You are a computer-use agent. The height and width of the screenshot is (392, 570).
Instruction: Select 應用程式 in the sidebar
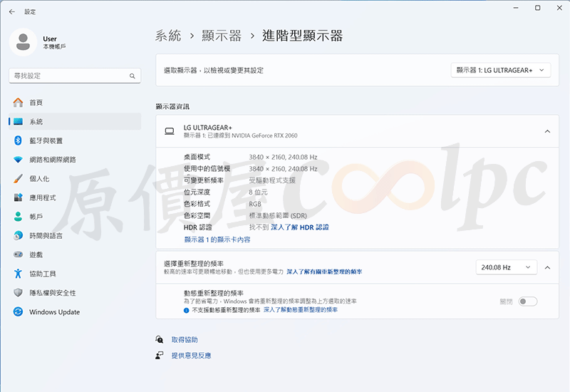75,197
